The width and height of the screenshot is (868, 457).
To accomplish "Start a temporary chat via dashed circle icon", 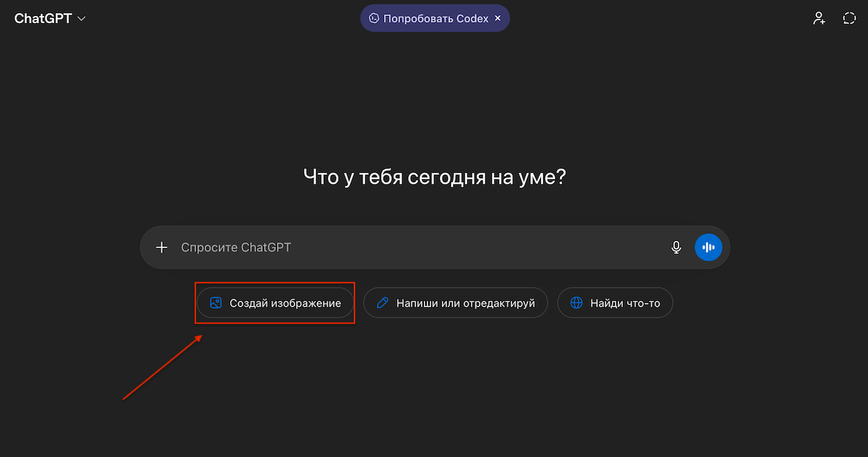I will coord(849,19).
